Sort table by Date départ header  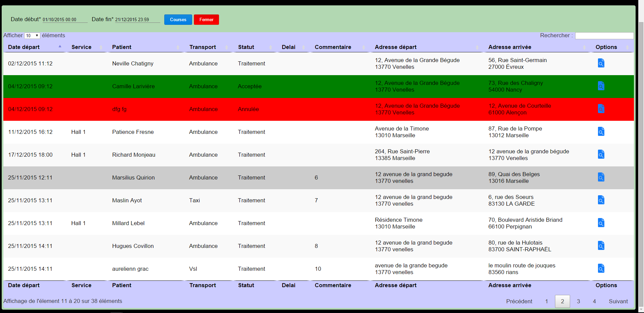point(35,47)
